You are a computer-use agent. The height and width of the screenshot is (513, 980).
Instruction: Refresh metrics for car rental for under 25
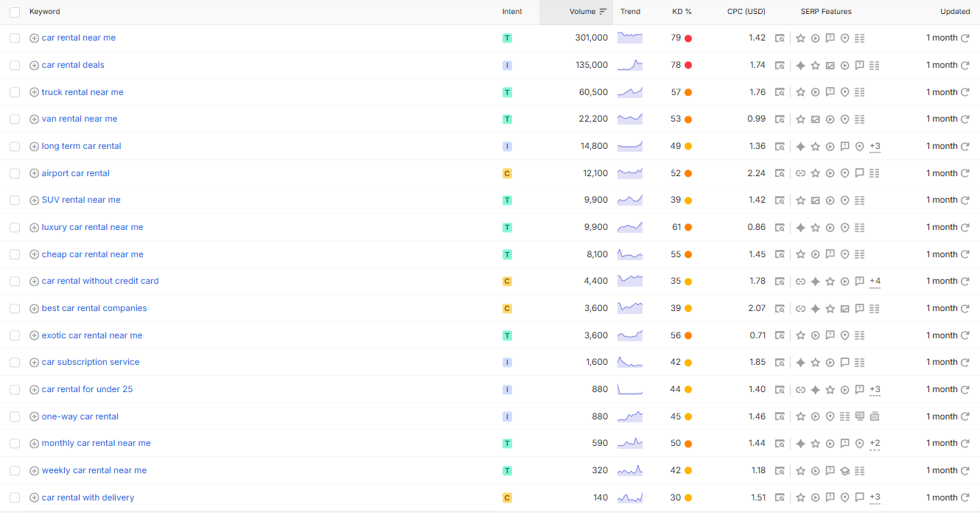(x=965, y=389)
